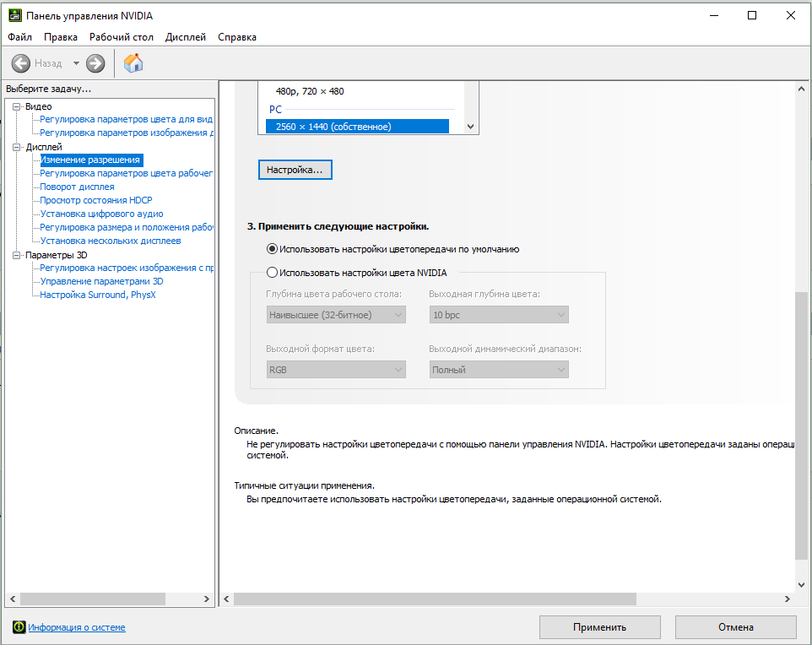Close the NVIDIA control panel window
This screenshot has height=645, width=812.
coord(790,15)
